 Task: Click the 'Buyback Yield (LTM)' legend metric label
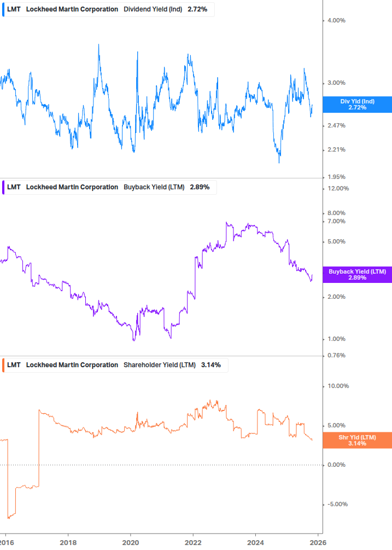click(155, 187)
